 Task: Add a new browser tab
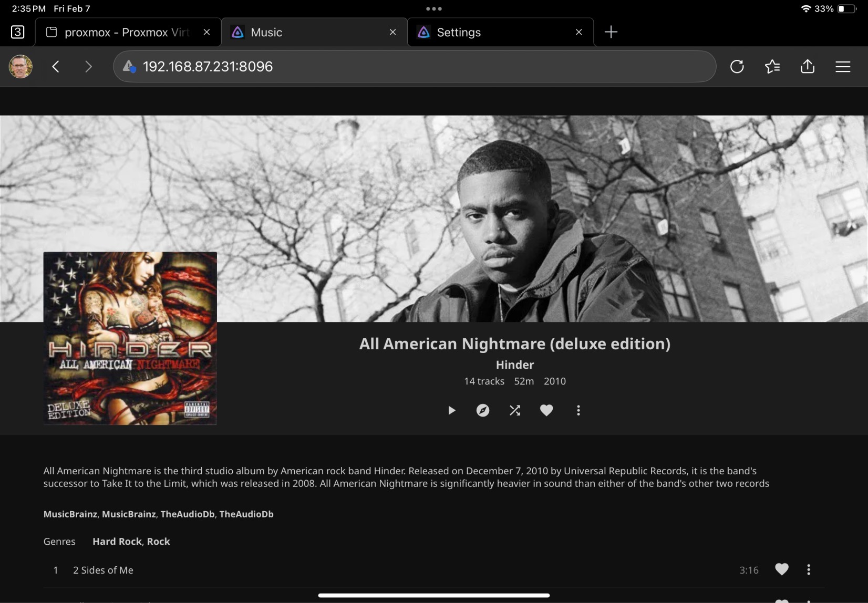[611, 32]
